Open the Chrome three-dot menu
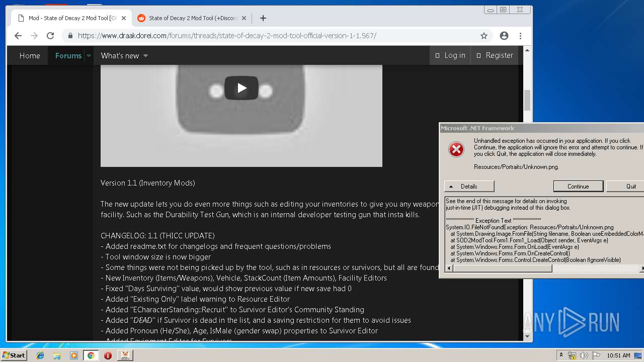644x362 pixels. tap(520, 36)
